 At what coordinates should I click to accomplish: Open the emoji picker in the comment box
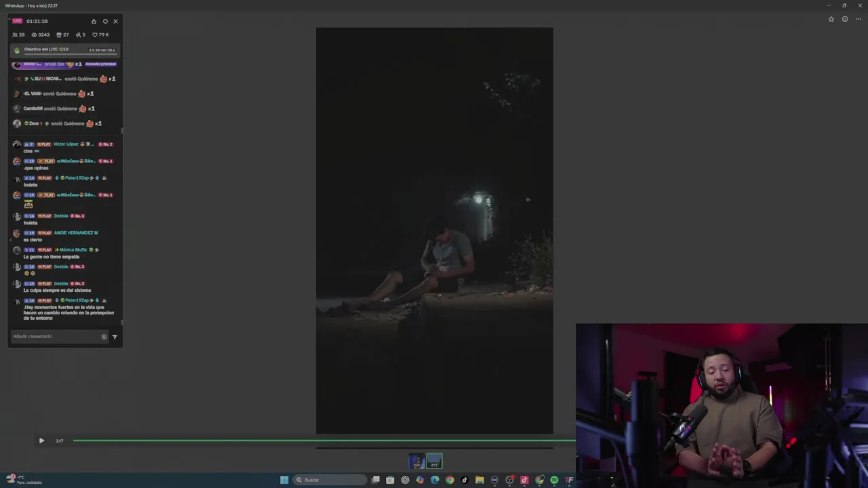coord(104,336)
